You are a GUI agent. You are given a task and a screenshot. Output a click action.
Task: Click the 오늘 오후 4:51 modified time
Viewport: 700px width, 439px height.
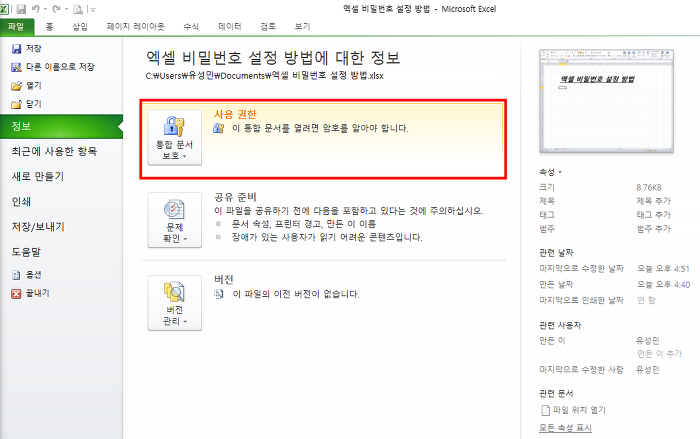(x=663, y=268)
